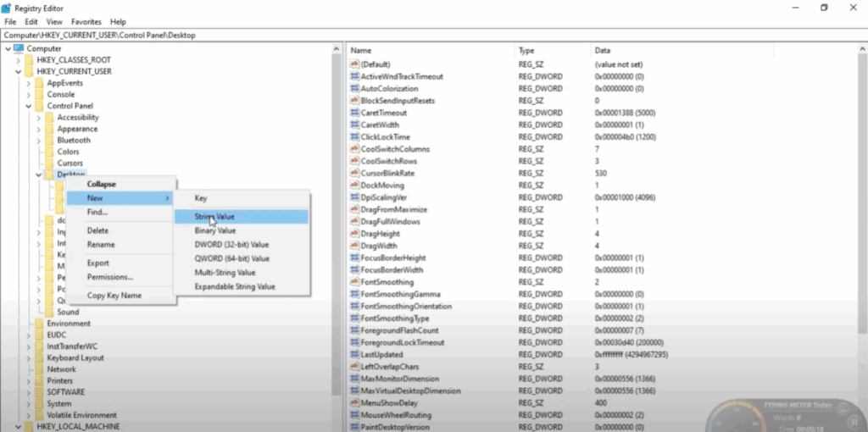Viewport: 868px width, 432px height.
Task: Select the Sound subkey in tree
Action: coord(68,312)
